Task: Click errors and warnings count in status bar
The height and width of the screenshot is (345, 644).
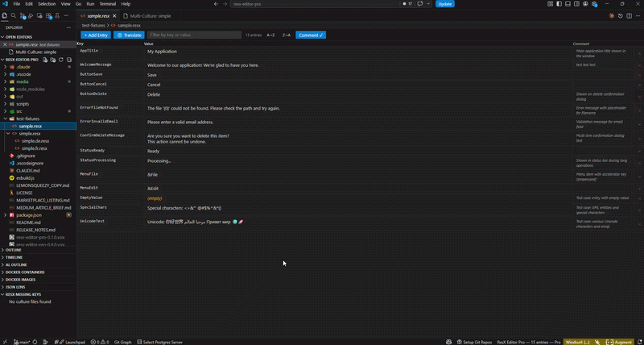Action: (100, 342)
